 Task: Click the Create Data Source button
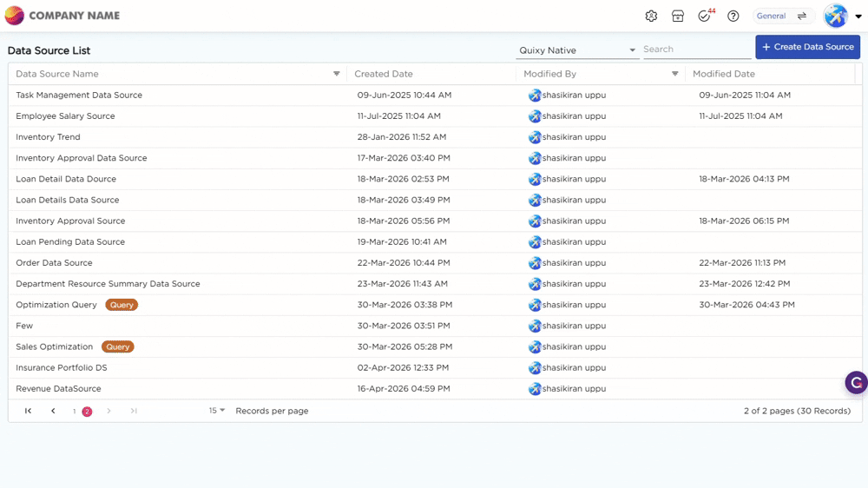[x=807, y=47]
